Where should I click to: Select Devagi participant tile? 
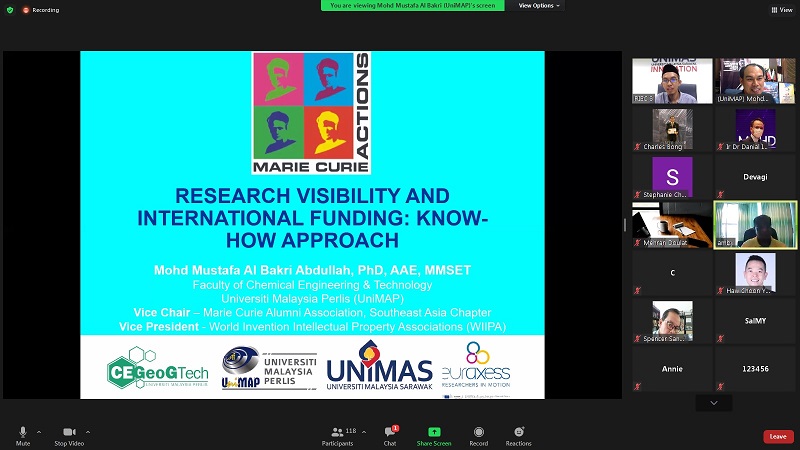[755, 177]
